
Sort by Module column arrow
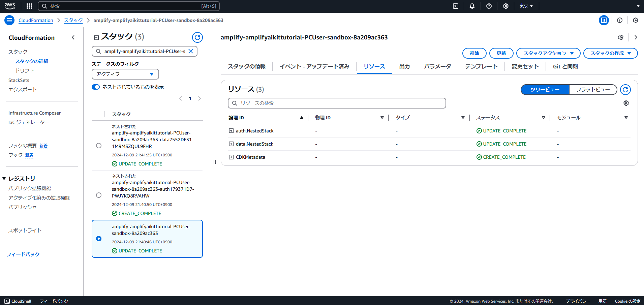pos(626,118)
